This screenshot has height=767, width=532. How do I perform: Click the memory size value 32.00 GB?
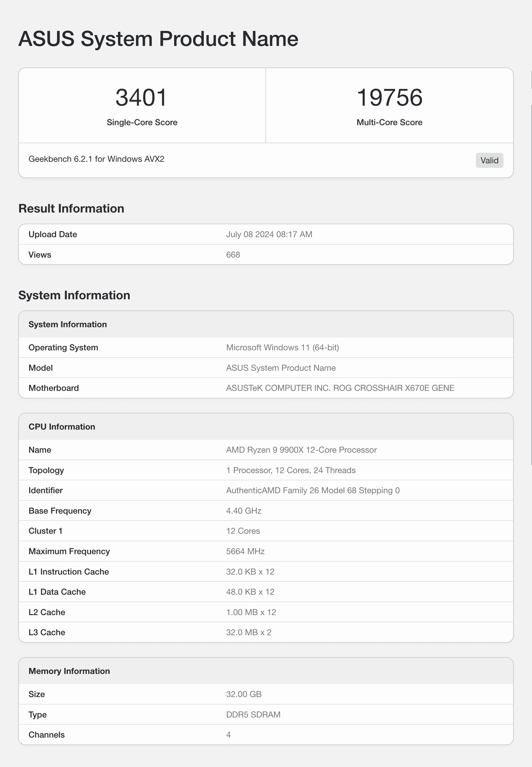244,694
